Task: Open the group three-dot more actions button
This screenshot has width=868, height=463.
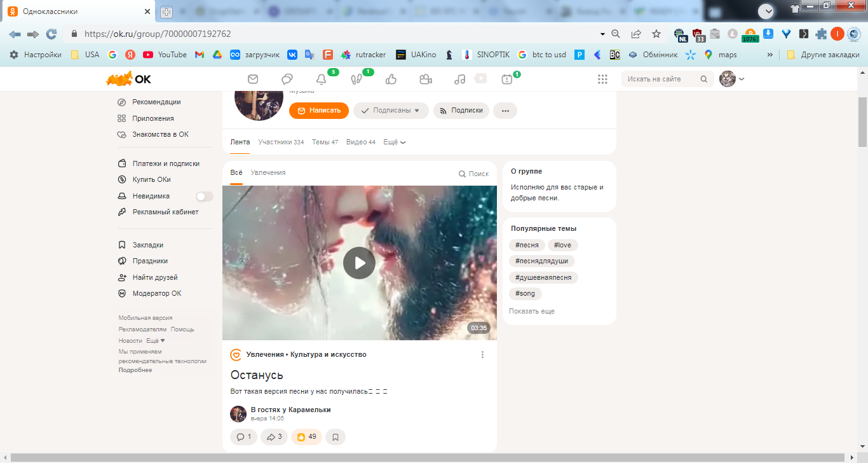Action: pyautogui.click(x=505, y=111)
